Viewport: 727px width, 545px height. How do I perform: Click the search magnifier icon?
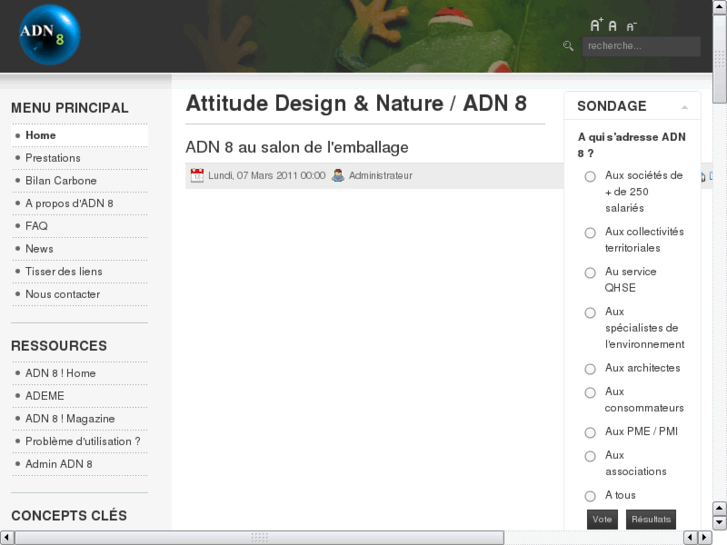(568, 46)
